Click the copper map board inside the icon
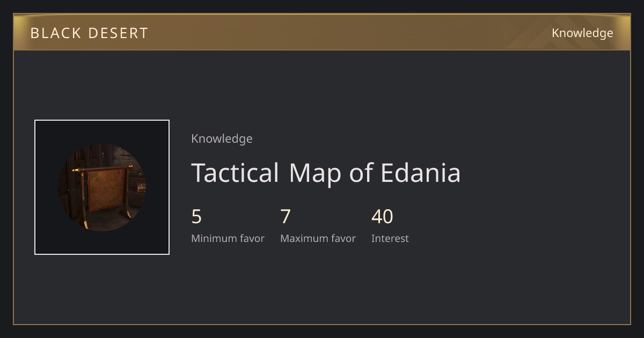This screenshot has height=338, width=644. tap(106, 189)
